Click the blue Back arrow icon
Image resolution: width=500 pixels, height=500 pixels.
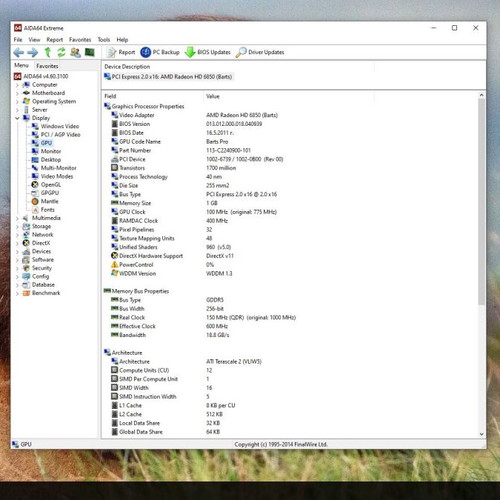click(x=19, y=52)
